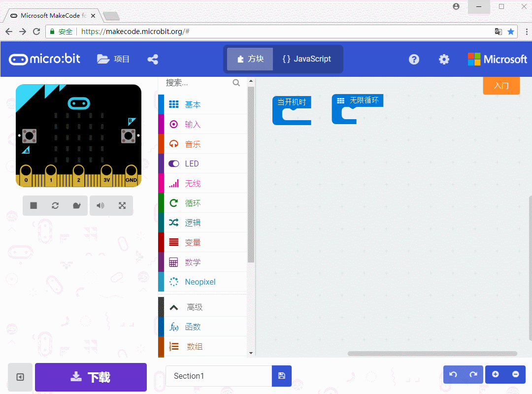Click simulator GND pin
The image size is (532, 394).
[x=132, y=175]
